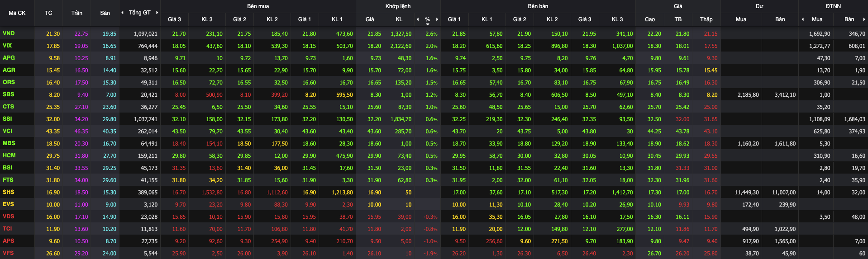Click TCI percent change -0.8%
Screen dimensions: 868x259
tap(430, 229)
